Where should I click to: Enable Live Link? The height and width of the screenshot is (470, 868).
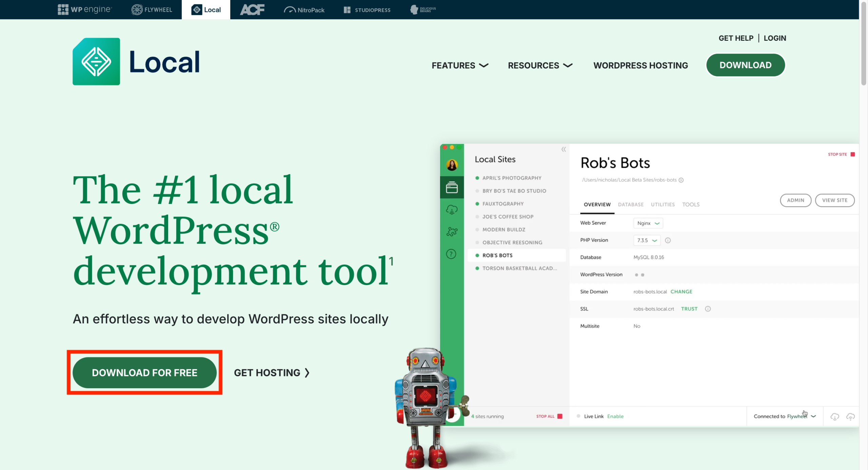point(615,416)
